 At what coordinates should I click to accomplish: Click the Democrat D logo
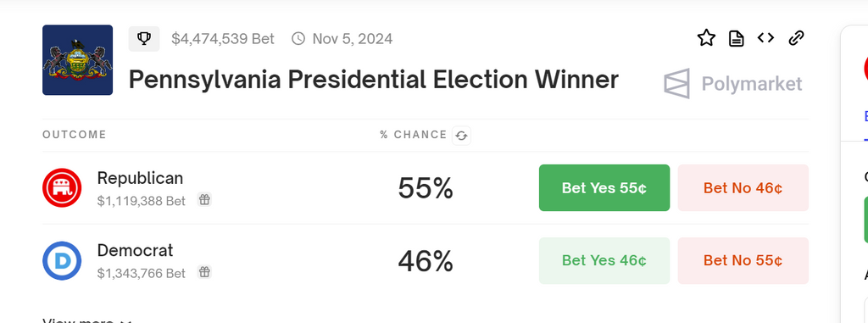tap(62, 261)
